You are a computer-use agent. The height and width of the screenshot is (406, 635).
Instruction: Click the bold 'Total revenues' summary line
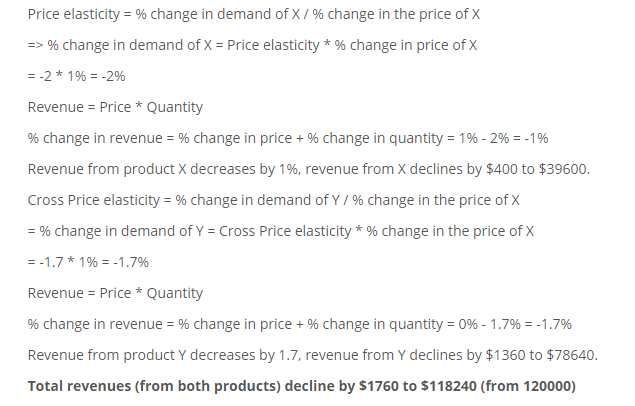coord(302,386)
